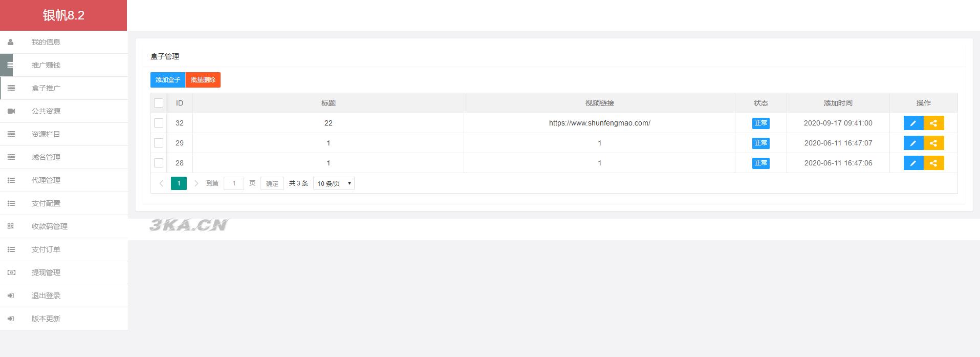Click the cash icon beside 提现管理

point(11,272)
